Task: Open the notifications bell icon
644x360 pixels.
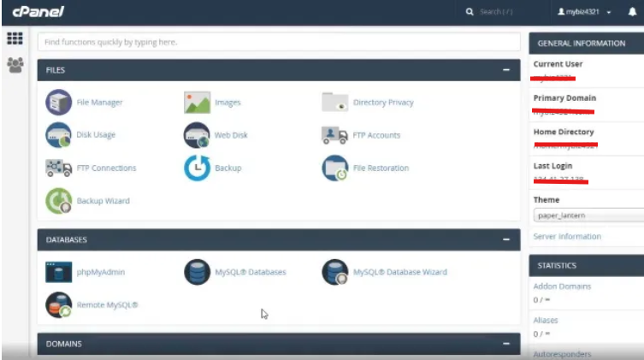Action: (x=632, y=12)
